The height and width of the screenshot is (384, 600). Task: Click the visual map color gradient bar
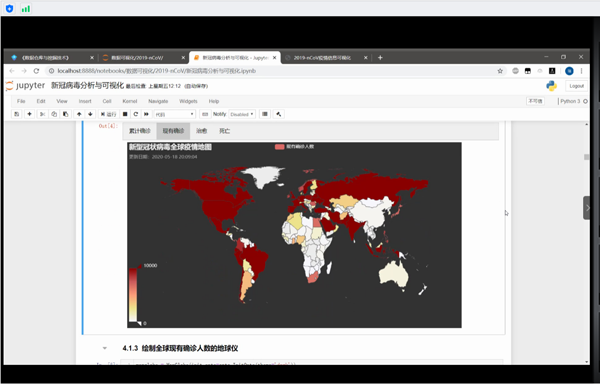tap(133, 295)
